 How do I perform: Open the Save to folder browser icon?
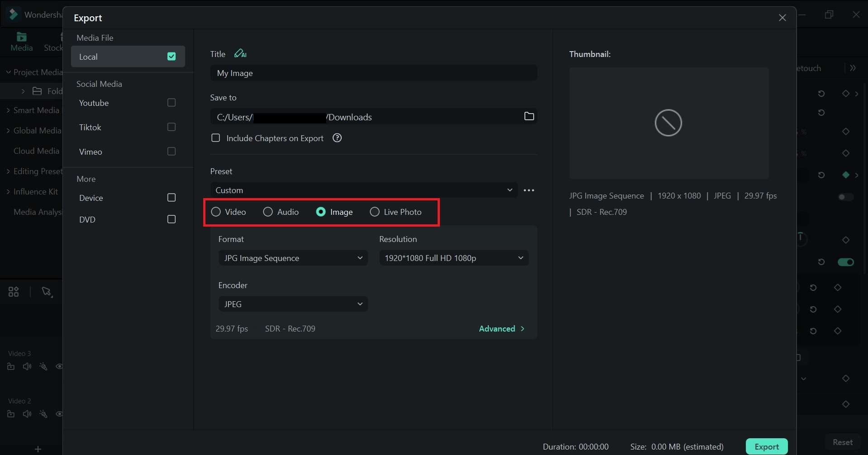(529, 116)
